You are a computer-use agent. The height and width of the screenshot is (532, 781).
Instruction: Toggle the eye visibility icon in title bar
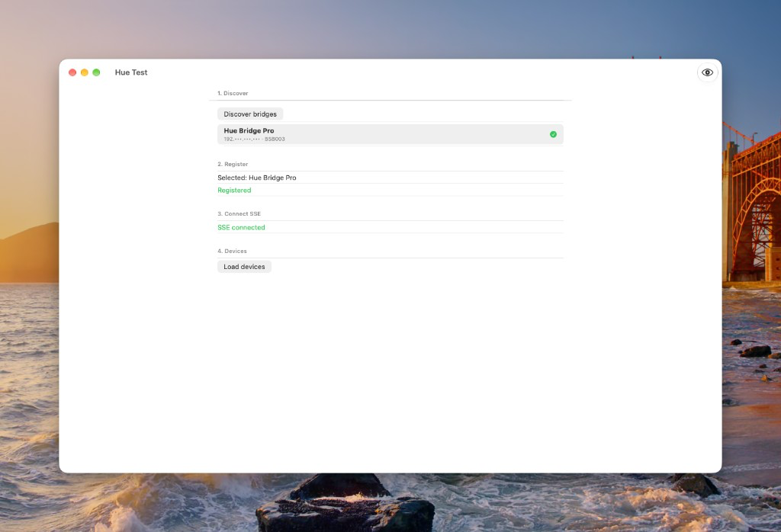pyautogui.click(x=707, y=72)
